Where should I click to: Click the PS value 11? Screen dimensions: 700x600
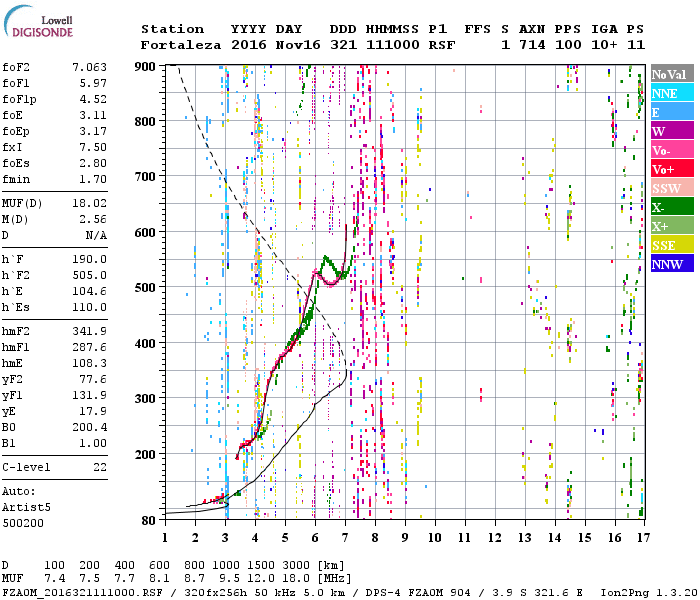click(x=636, y=45)
